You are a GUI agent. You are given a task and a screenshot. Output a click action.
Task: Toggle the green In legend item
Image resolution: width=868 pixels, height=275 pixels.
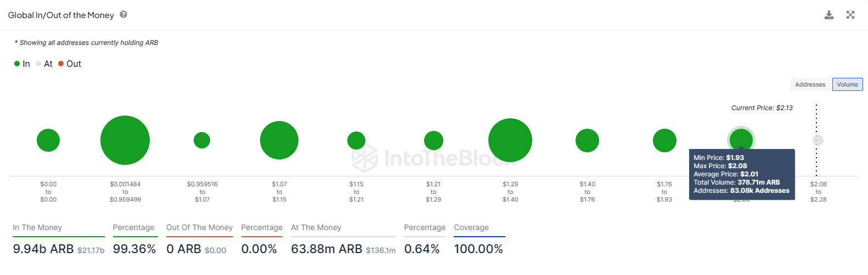click(x=22, y=64)
